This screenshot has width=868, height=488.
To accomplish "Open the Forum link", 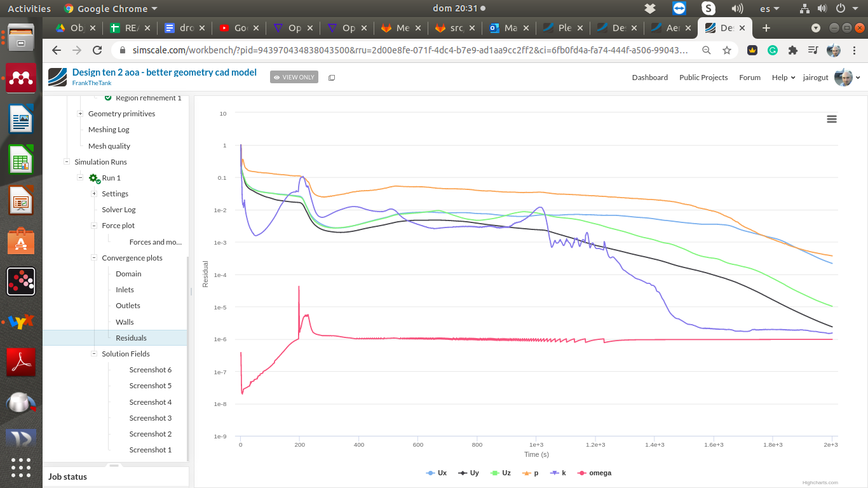I will point(750,78).
